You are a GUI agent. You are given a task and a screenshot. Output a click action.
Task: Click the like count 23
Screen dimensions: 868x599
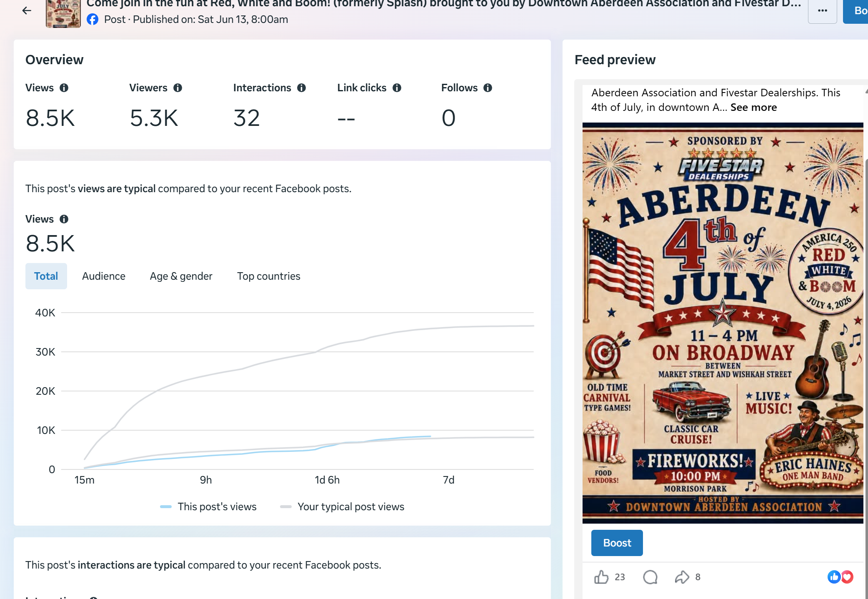(620, 577)
